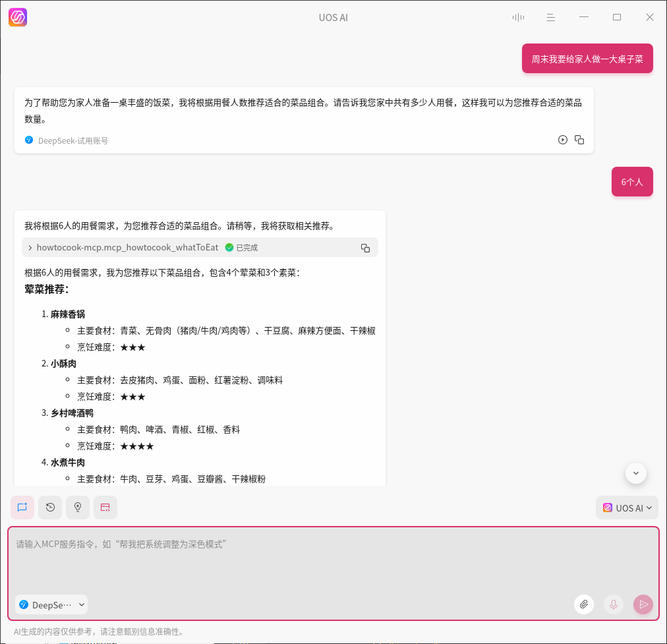Screen dimensions: 667x644
Task: Open the UOS AI assistant dropdown
Action: [x=627, y=508]
